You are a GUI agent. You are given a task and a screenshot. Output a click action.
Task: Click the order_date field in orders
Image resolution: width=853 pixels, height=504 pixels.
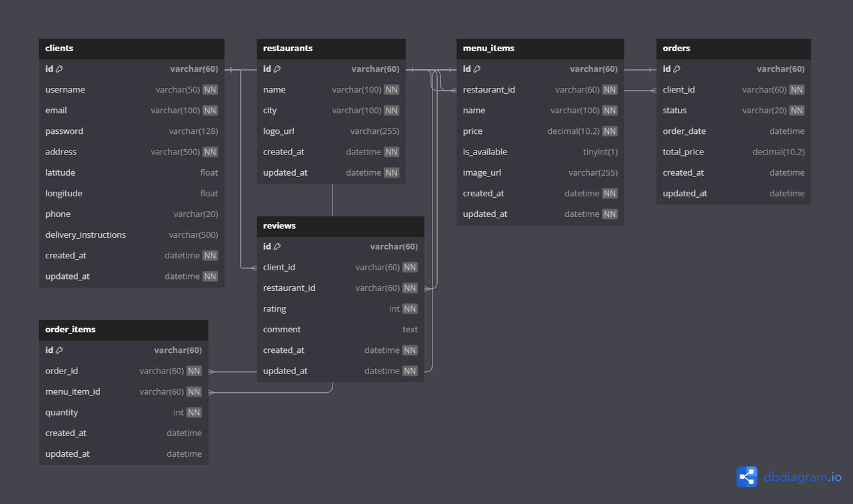[x=734, y=131]
